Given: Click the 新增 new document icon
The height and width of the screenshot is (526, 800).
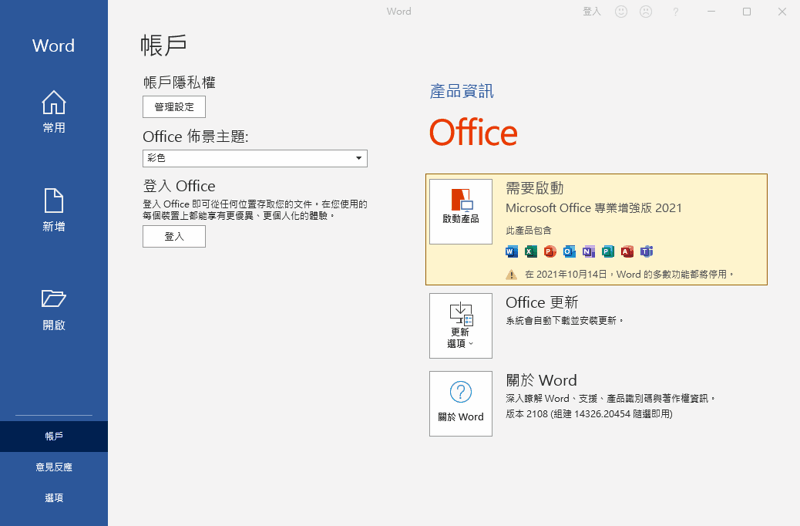Looking at the screenshot, I should (x=54, y=201).
